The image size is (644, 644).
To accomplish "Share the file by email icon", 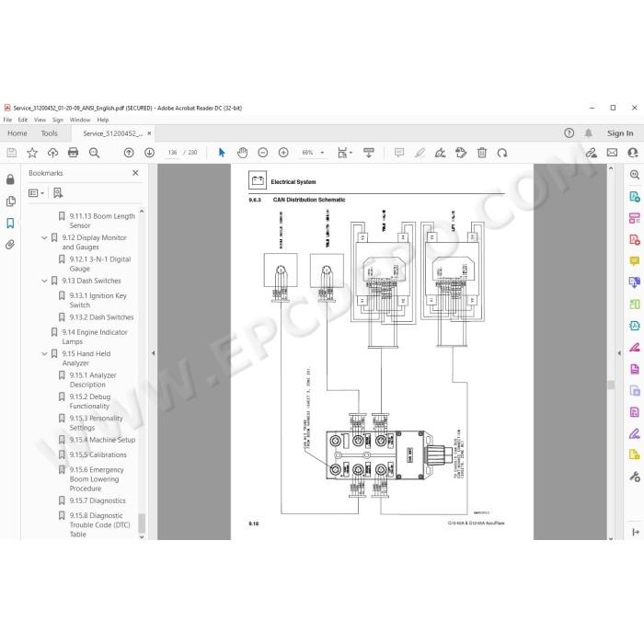I will (x=612, y=153).
